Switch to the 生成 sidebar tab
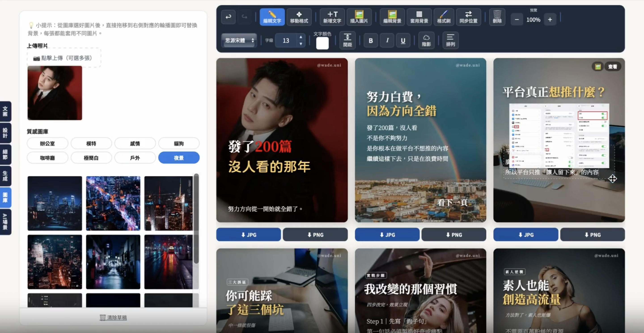Viewport: 644px width, 333px height. 5,176
